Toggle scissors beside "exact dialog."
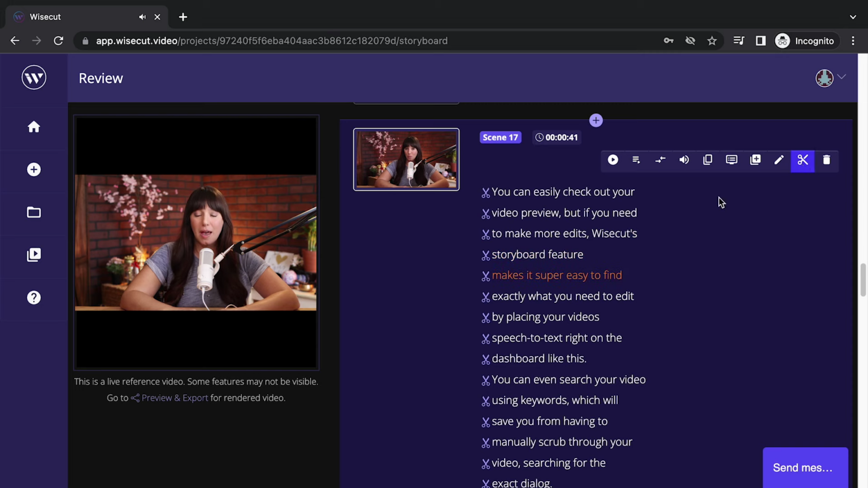This screenshot has width=868, height=488. click(485, 483)
